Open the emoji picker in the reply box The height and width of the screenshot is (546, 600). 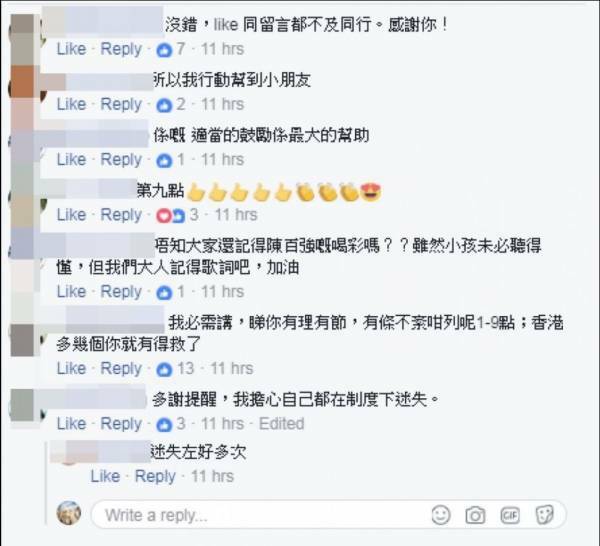441,515
